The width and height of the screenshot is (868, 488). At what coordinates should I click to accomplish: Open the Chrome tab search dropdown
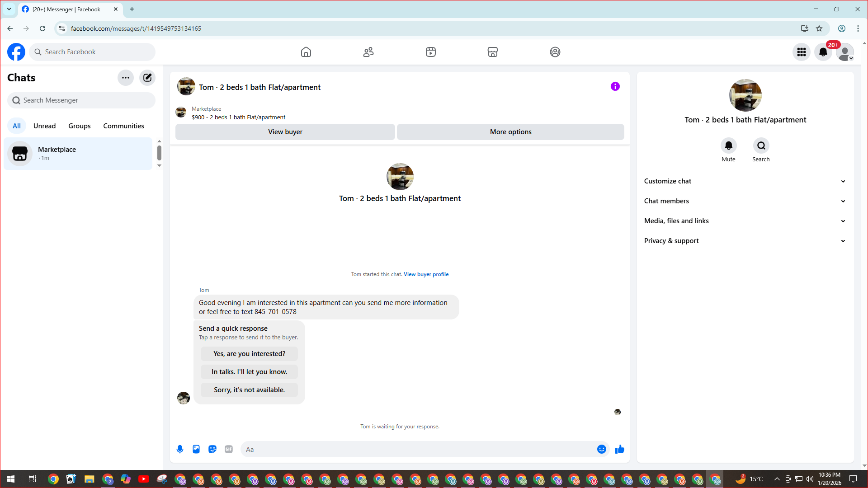pyautogui.click(x=9, y=9)
